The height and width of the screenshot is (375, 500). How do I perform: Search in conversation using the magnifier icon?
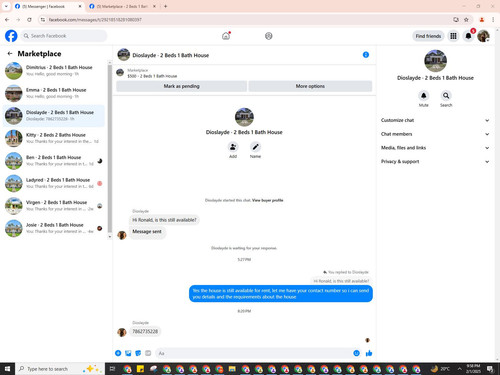point(446,96)
